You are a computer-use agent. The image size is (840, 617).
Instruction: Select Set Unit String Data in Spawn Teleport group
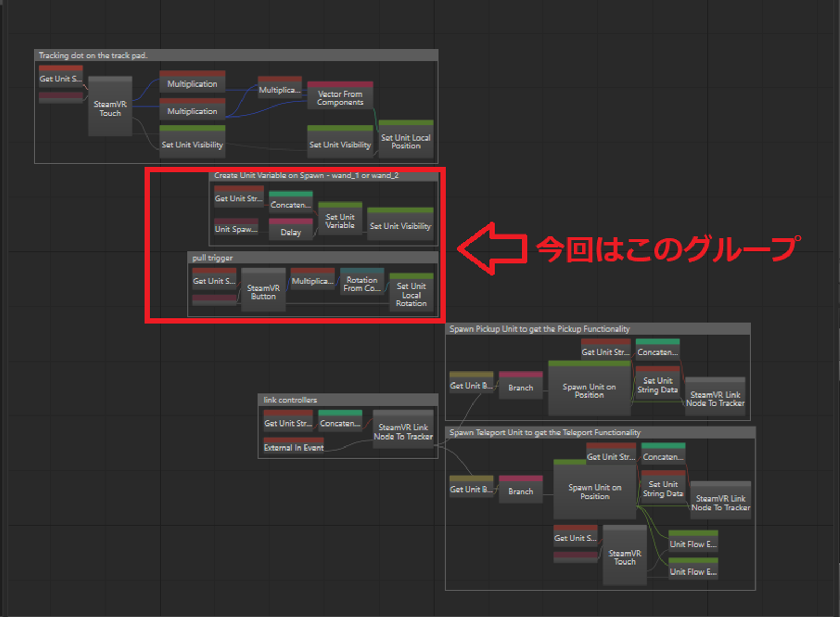[664, 487]
